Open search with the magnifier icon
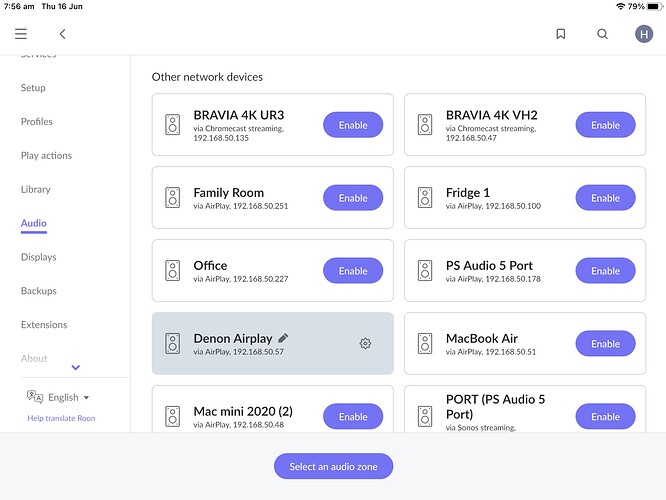666x500 pixels. pyautogui.click(x=602, y=34)
